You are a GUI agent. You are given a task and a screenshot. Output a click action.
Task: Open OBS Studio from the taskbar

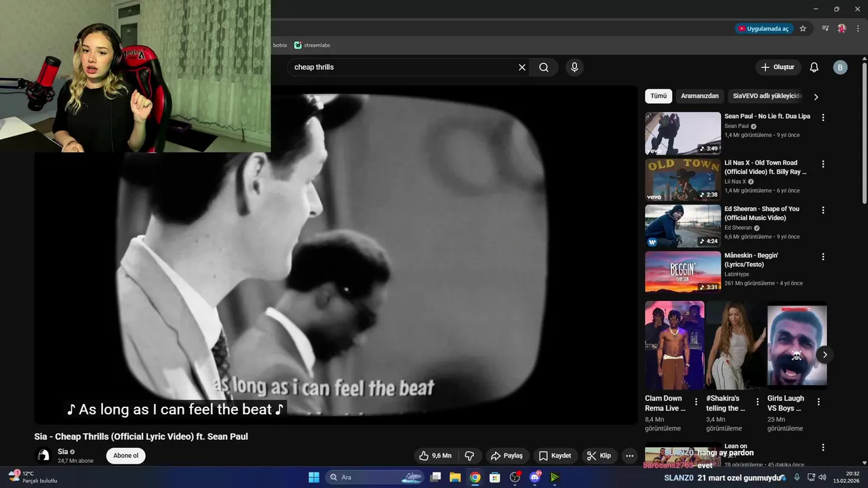515,477
